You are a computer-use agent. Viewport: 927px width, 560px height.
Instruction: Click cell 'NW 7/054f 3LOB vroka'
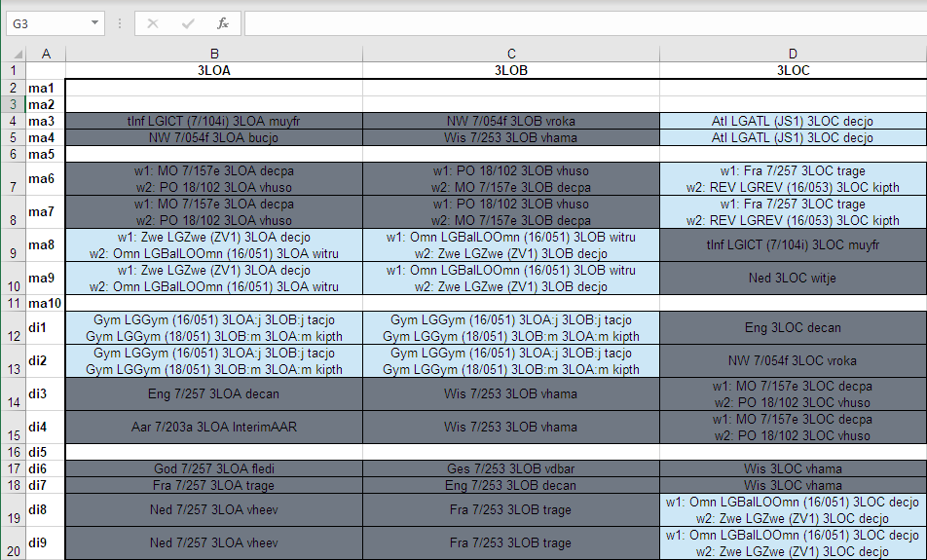coord(511,121)
